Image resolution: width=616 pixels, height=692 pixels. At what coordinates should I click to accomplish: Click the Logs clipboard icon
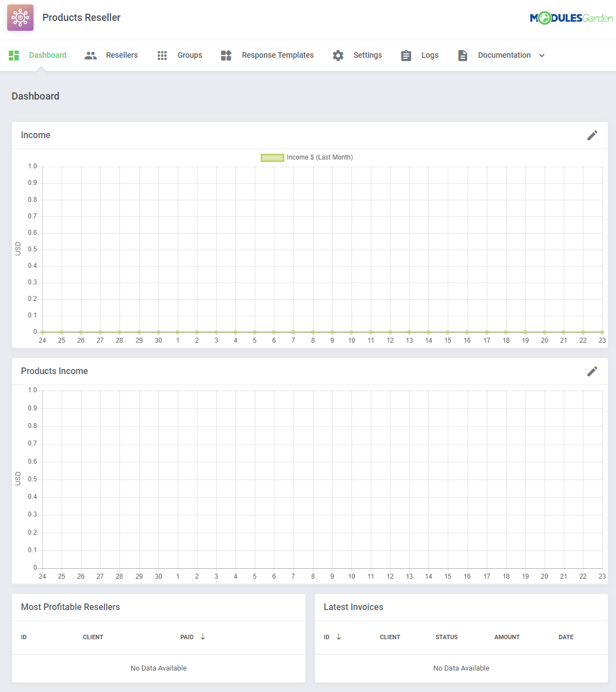coord(406,56)
